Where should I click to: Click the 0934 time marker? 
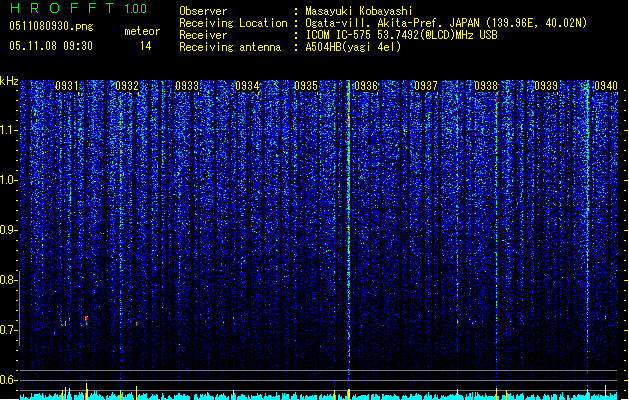(x=247, y=85)
